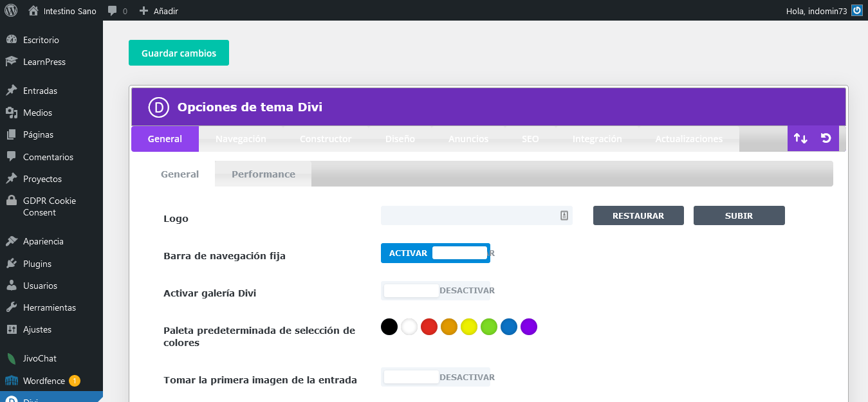Click the reset to defaults icon
The image size is (868, 402).
(x=826, y=138)
